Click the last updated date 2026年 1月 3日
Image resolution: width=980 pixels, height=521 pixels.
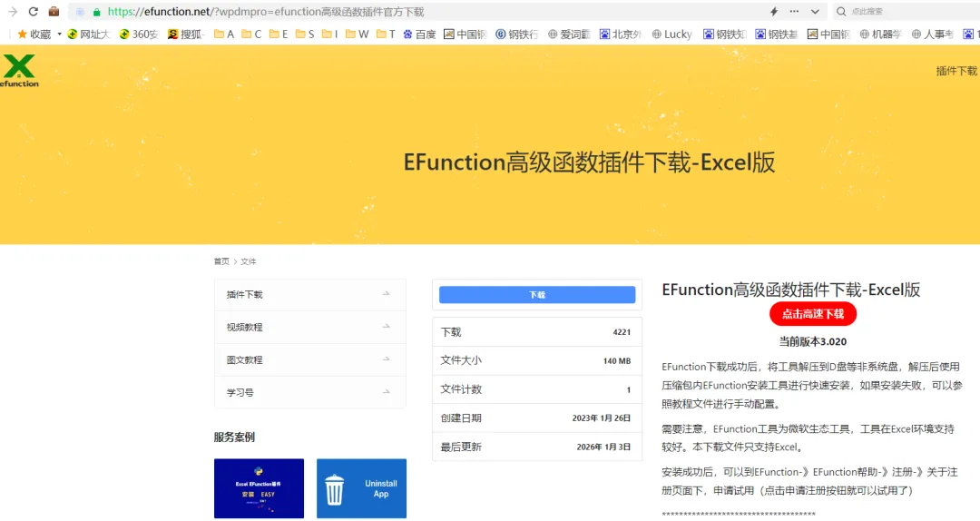(603, 447)
